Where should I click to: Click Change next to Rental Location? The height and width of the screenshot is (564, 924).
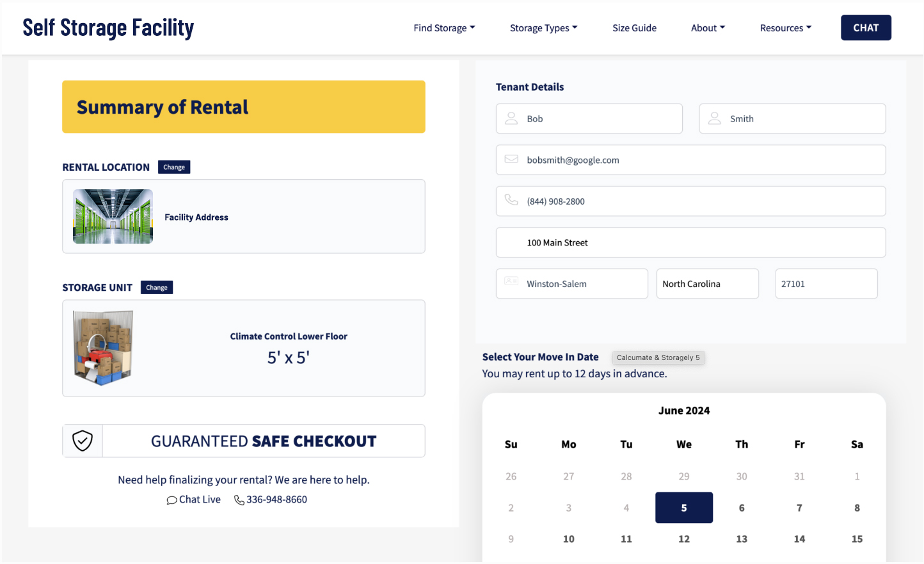(174, 167)
